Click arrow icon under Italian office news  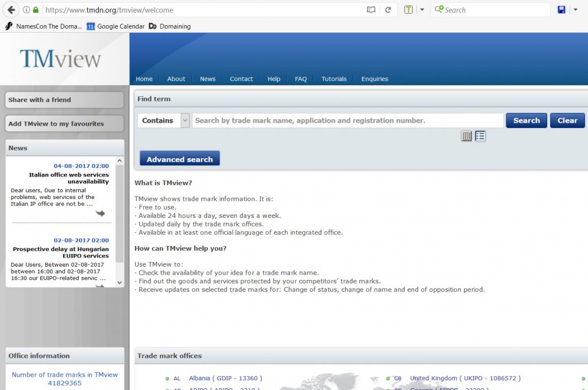[x=100, y=213]
